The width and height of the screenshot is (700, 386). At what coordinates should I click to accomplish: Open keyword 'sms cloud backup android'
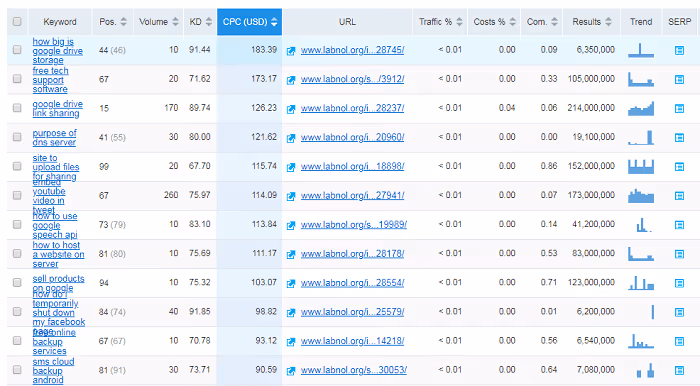click(53, 371)
